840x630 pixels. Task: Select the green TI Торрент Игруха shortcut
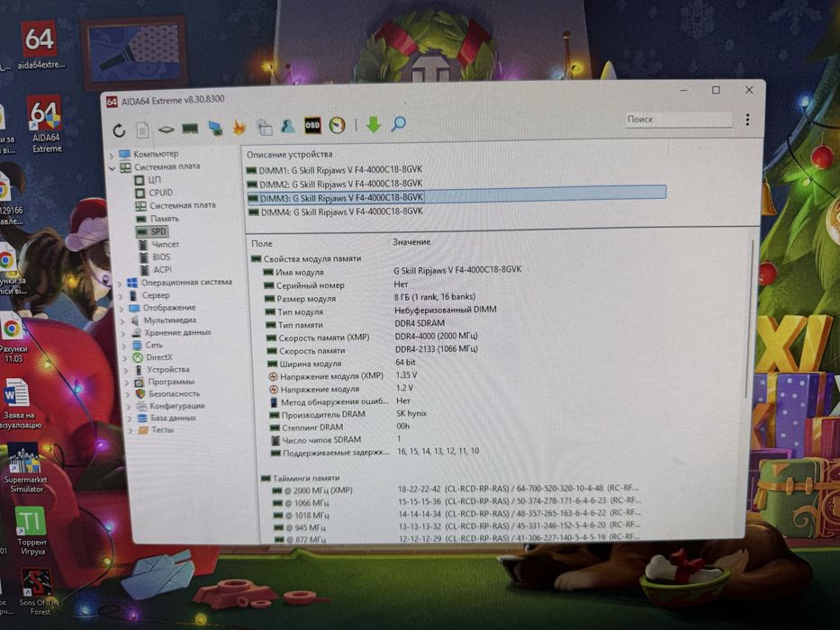point(32,531)
